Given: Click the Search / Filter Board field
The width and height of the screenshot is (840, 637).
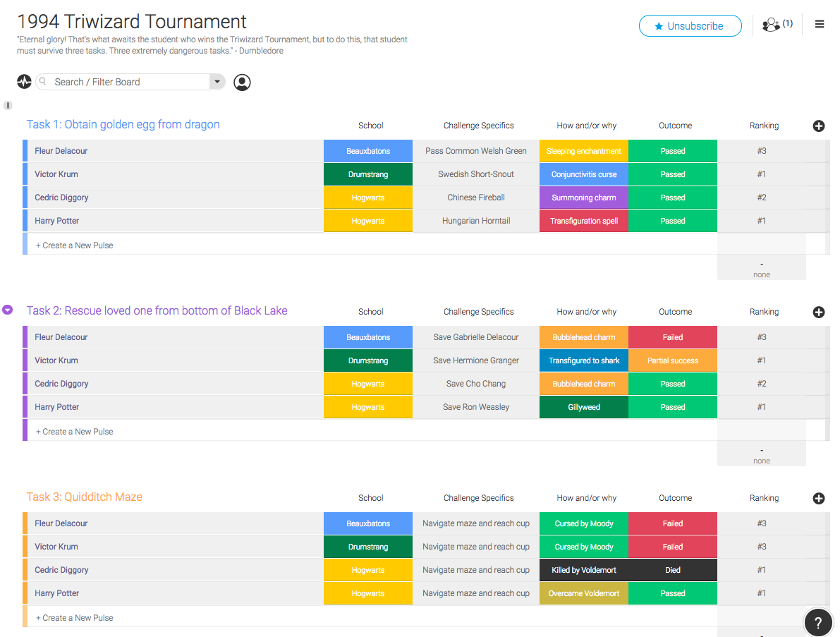Looking at the screenshot, I should (x=127, y=82).
